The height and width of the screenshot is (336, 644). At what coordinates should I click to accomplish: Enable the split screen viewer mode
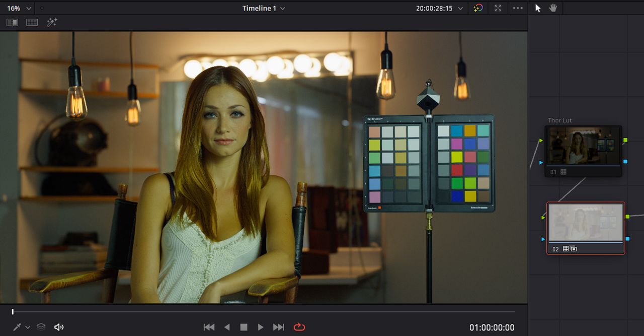pyautogui.click(x=32, y=22)
